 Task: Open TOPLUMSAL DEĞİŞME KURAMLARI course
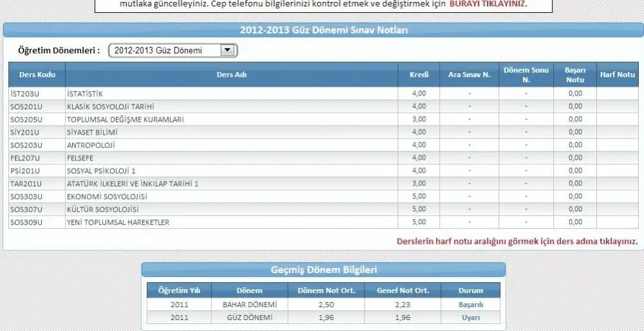click(126, 120)
